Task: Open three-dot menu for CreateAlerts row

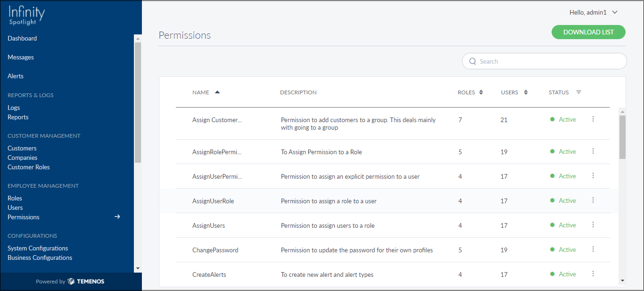Action: point(593,274)
